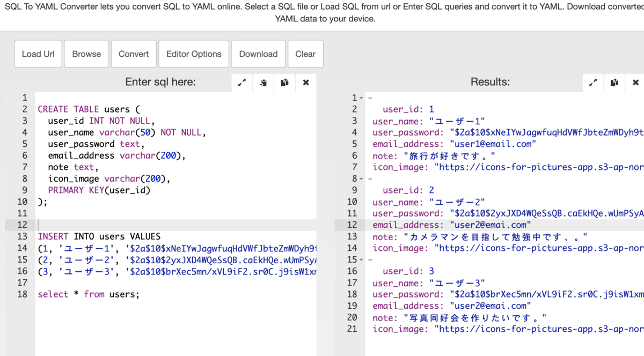Viewport: 644px width, 356px height.
Task: Copy the Results panel YAML output
Action: coord(614,83)
